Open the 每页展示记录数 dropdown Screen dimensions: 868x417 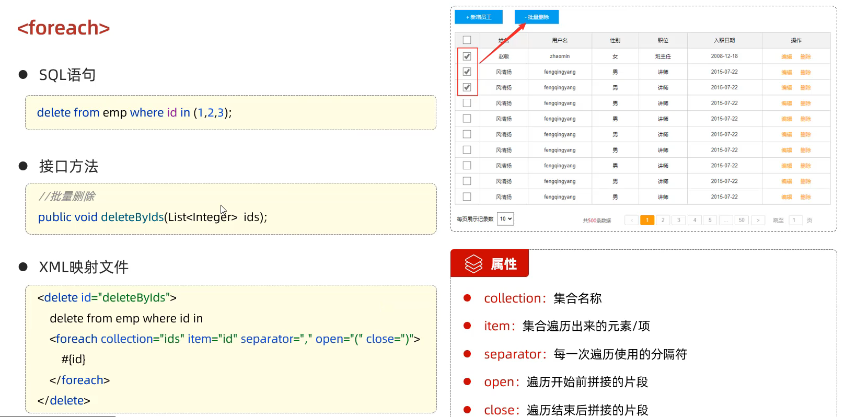click(x=505, y=219)
